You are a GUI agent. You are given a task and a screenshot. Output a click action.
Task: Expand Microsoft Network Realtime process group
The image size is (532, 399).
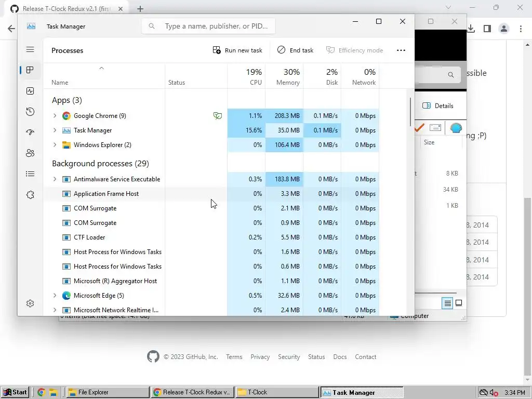55,310
